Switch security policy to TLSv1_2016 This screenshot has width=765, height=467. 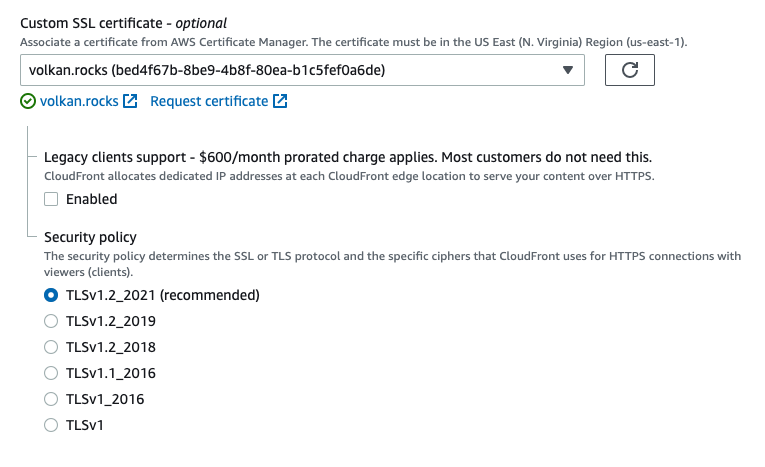[51, 399]
